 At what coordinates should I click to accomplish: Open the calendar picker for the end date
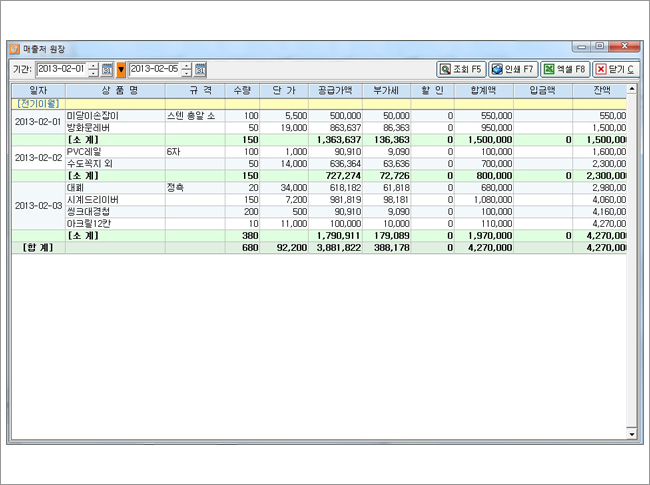point(200,69)
